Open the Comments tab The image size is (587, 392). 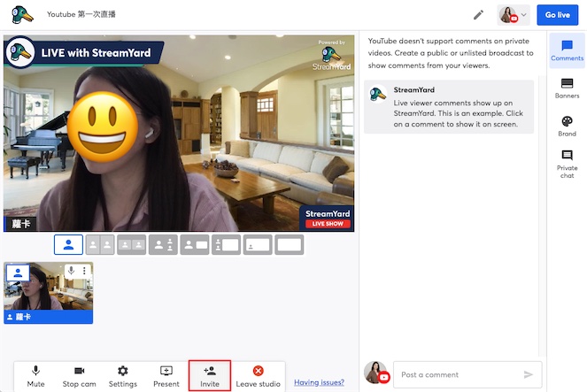pos(567,50)
